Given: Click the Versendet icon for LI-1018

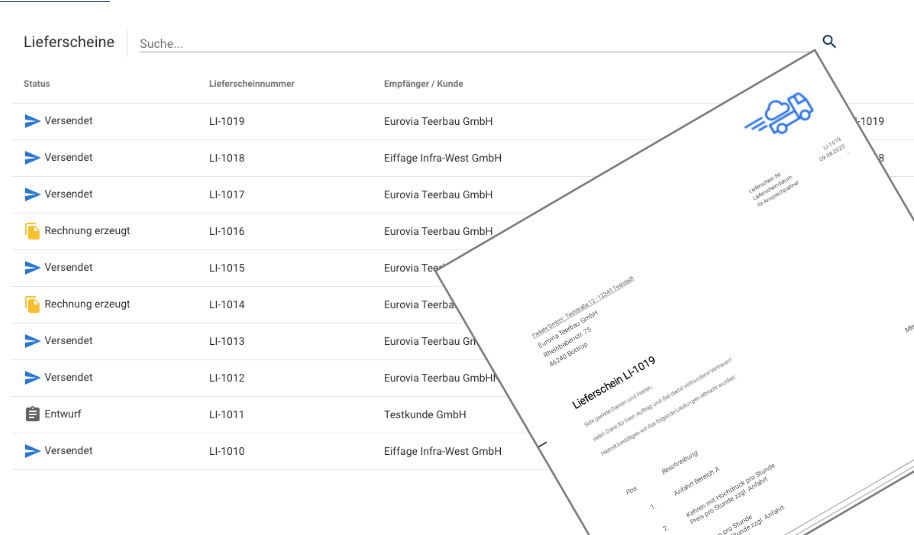Looking at the screenshot, I should pyautogui.click(x=32, y=158).
